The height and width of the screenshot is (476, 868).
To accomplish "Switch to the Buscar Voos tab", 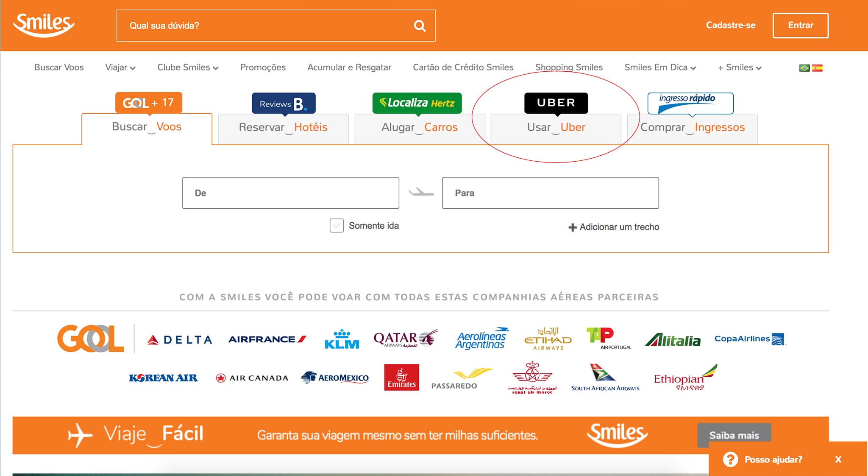I will coord(147,129).
